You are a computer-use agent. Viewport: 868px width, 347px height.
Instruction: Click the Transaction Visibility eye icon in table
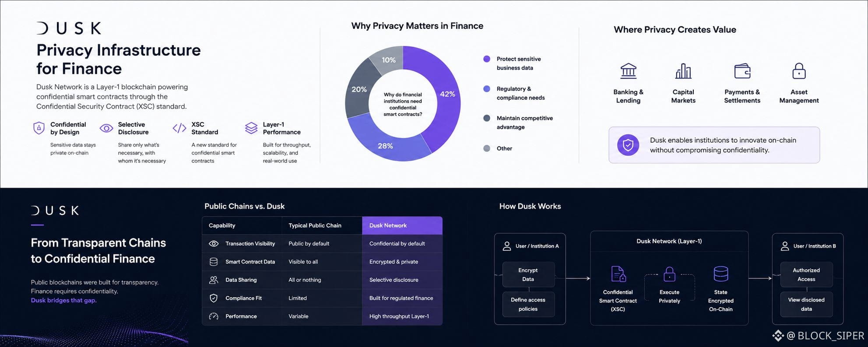click(214, 244)
